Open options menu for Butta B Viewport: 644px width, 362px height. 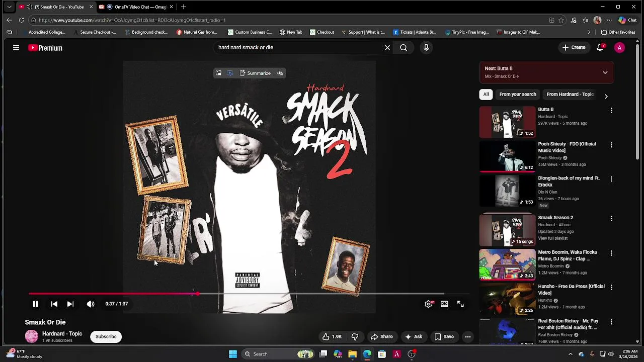[611, 110]
